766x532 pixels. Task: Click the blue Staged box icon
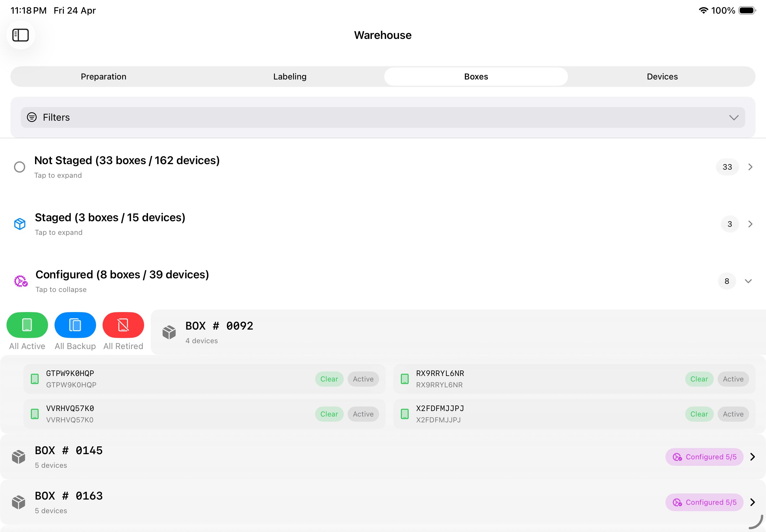pos(20,224)
